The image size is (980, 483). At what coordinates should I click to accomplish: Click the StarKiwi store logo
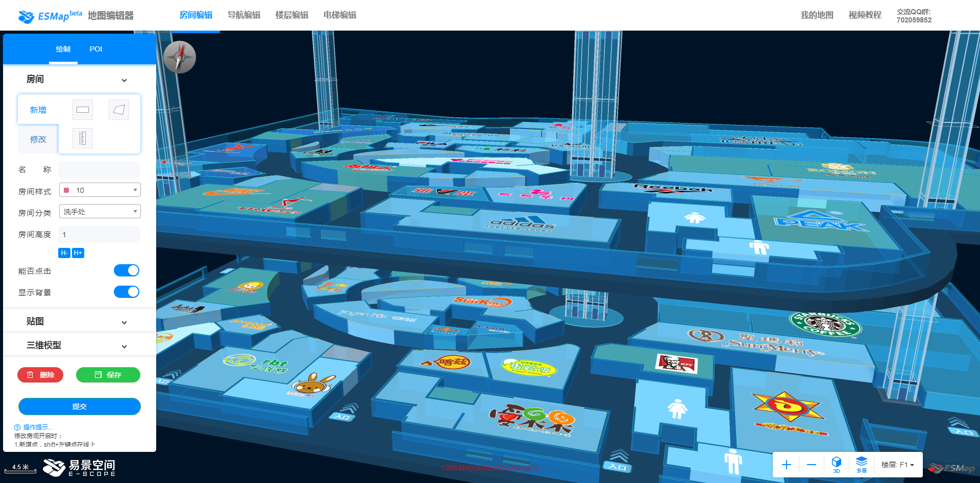point(483,301)
